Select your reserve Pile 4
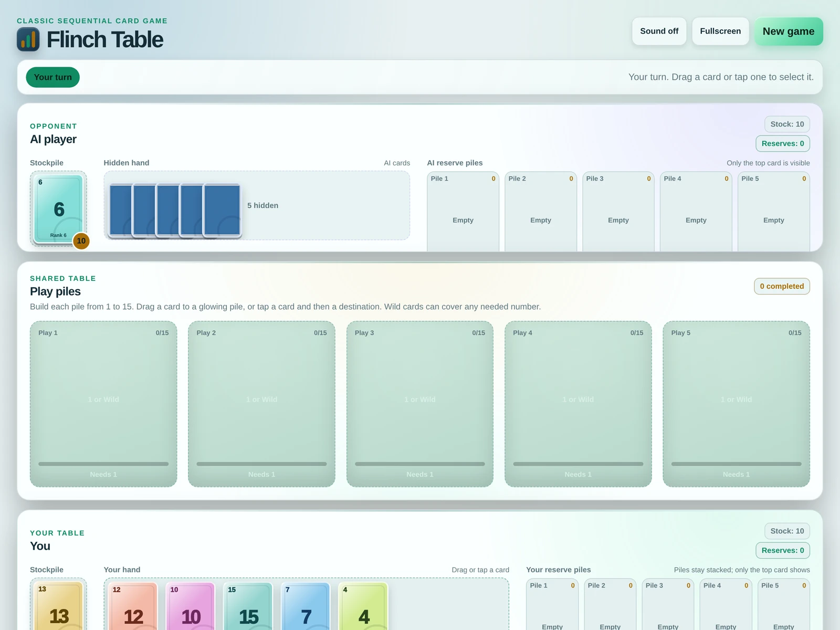The height and width of the screenshot is (630, 840). point(726,604)
